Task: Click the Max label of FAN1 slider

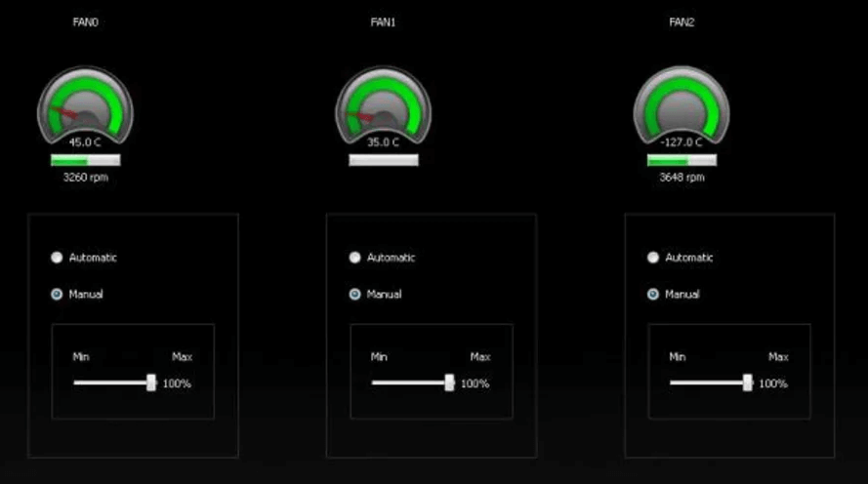Action: point(480,357)
